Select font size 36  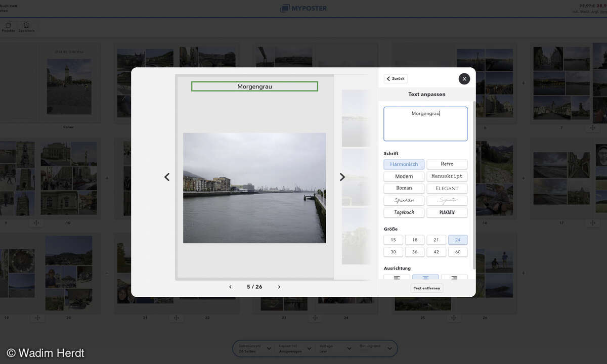pos(415,251)
